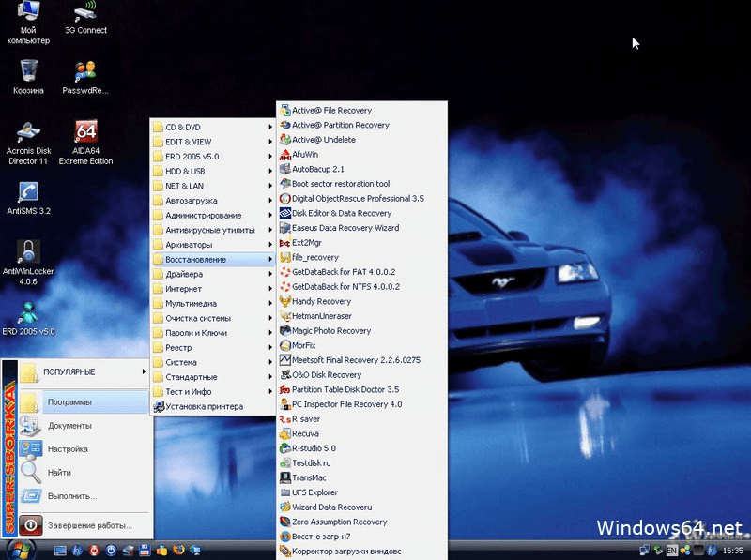Open Настройка in Start menu
Viewport: 751px width, 560px height.
click(84, 449)
